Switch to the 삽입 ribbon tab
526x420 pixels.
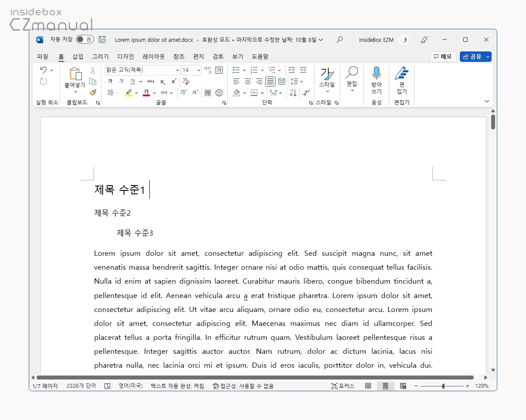(x=78, y=56)
